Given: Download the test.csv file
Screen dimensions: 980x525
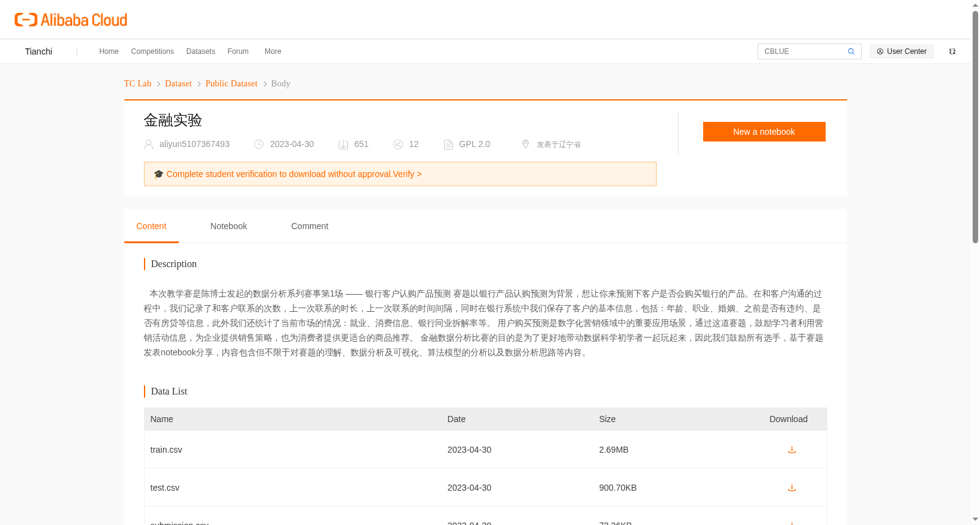Looking at the screenshot, I should (x=791, y=488).
